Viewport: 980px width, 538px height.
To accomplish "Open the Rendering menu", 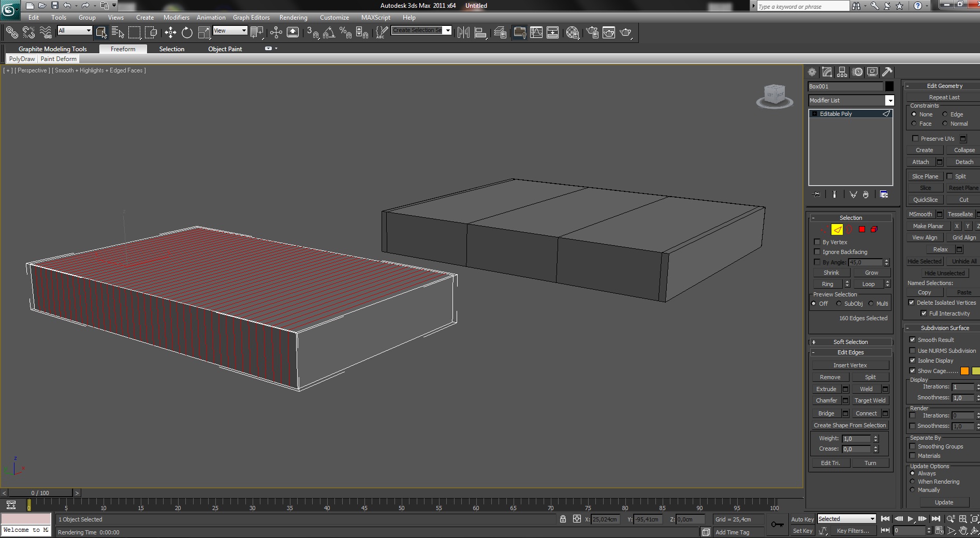I will (x=293, y=18).
